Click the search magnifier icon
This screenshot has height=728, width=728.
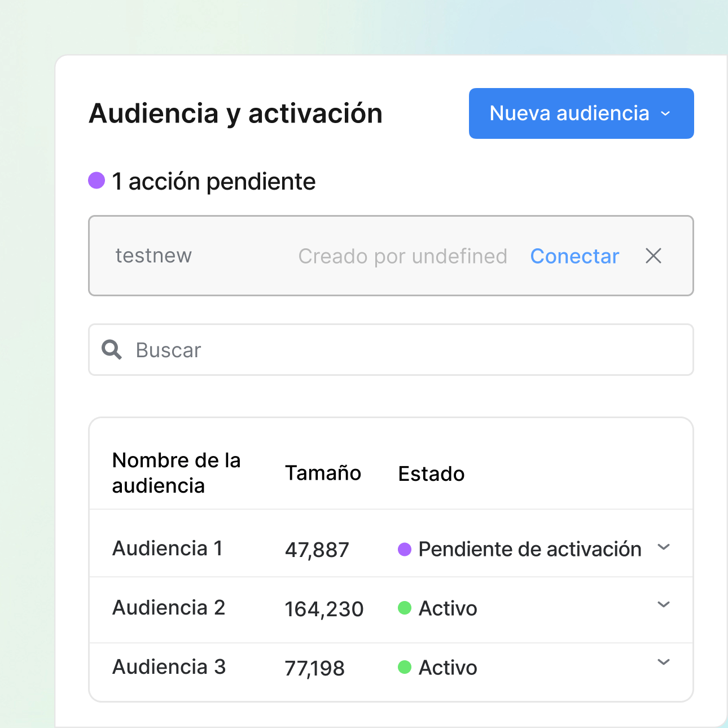point(111,350)
